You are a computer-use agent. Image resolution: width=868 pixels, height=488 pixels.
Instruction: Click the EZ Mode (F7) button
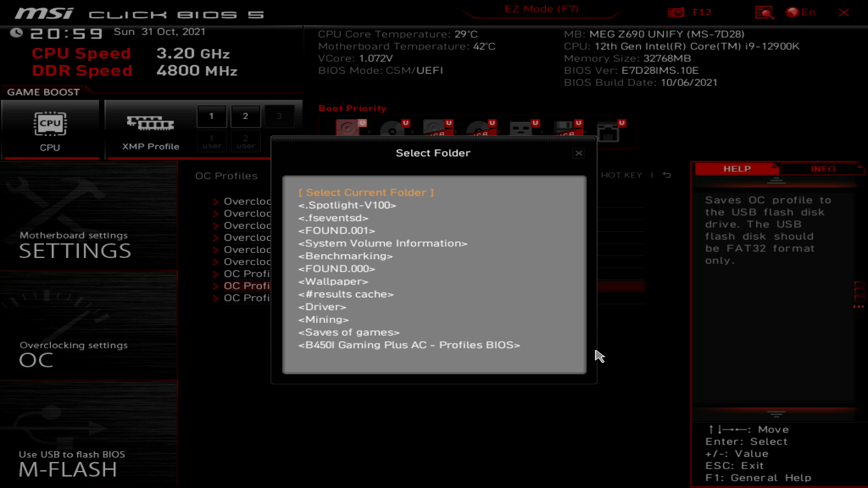pyautogui.click(x=542, y=9)
